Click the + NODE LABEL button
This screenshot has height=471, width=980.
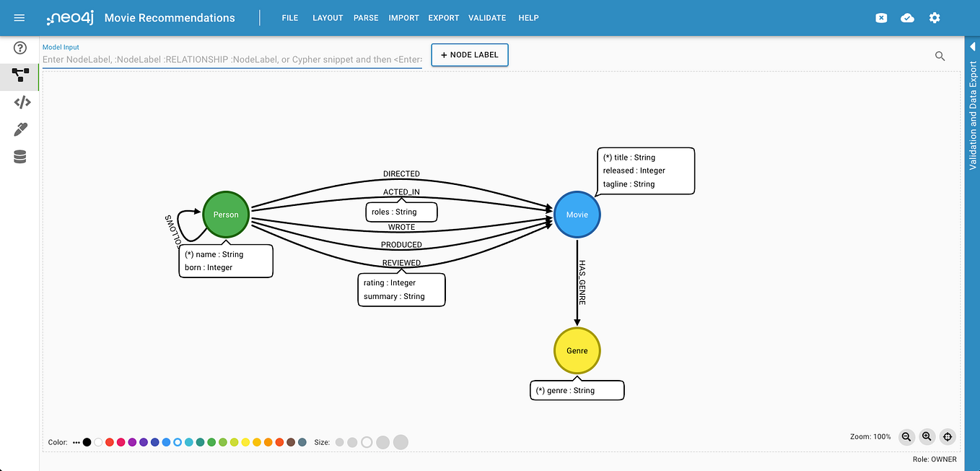pos(469,54)
